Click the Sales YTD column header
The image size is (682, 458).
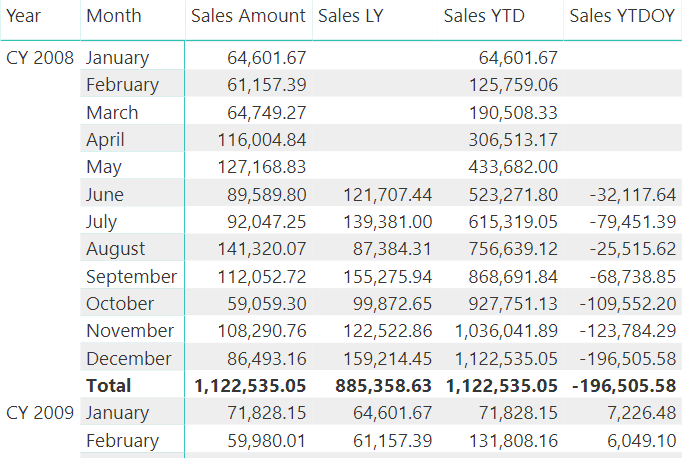point(485,16)
